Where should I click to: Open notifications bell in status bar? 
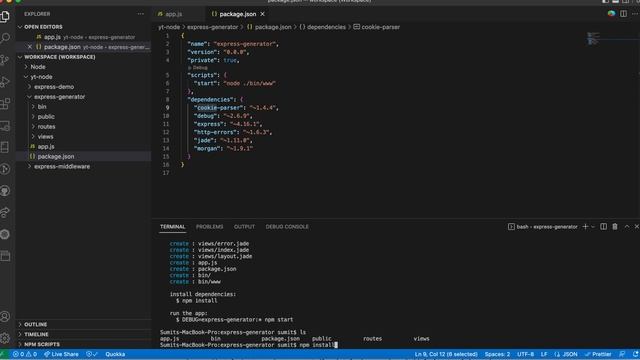(636, 354)
